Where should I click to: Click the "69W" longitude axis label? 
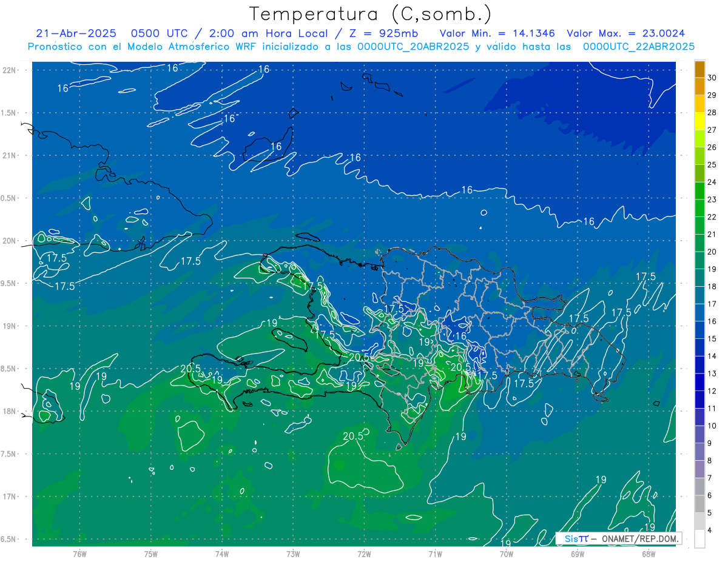[578, 554]
